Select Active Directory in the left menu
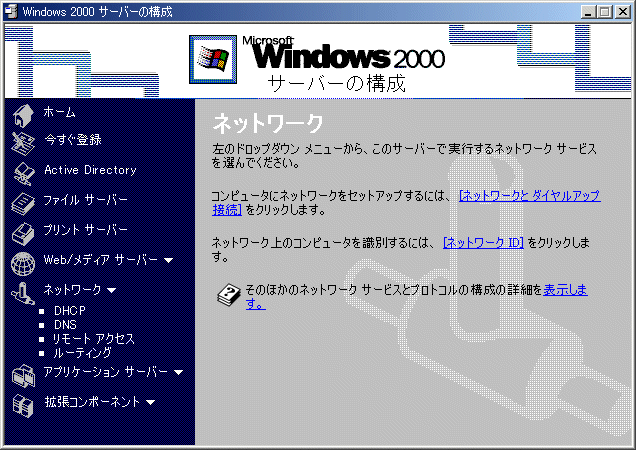The height and width of the screenshot is (450, 636). (90, 170)
